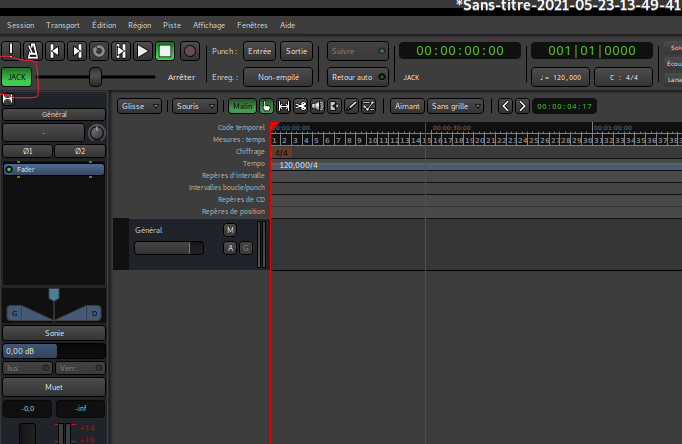Toggle loop playback icon
Screen dimensions: 682x444
(x=98, y=50)
